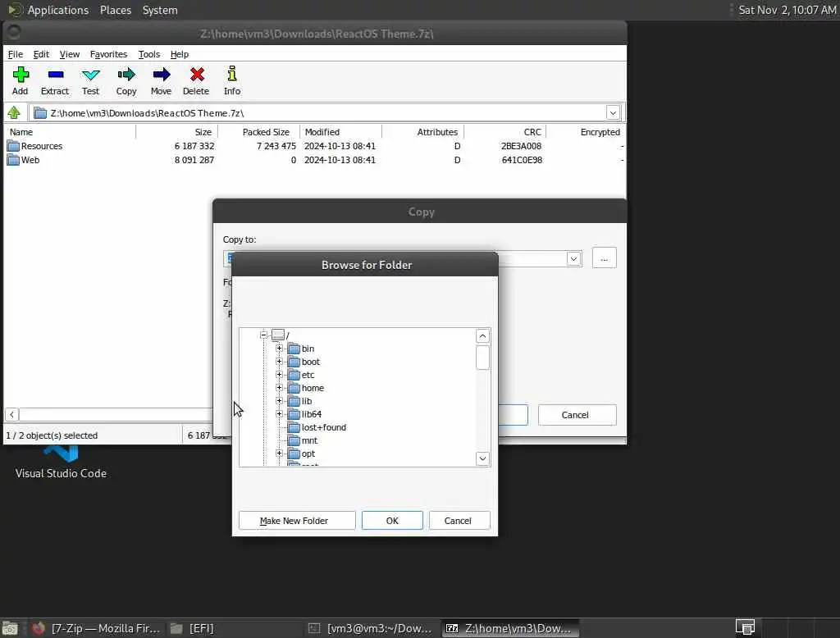Select the mnt folder icon
840x638 pixels.
click(294, 440)
